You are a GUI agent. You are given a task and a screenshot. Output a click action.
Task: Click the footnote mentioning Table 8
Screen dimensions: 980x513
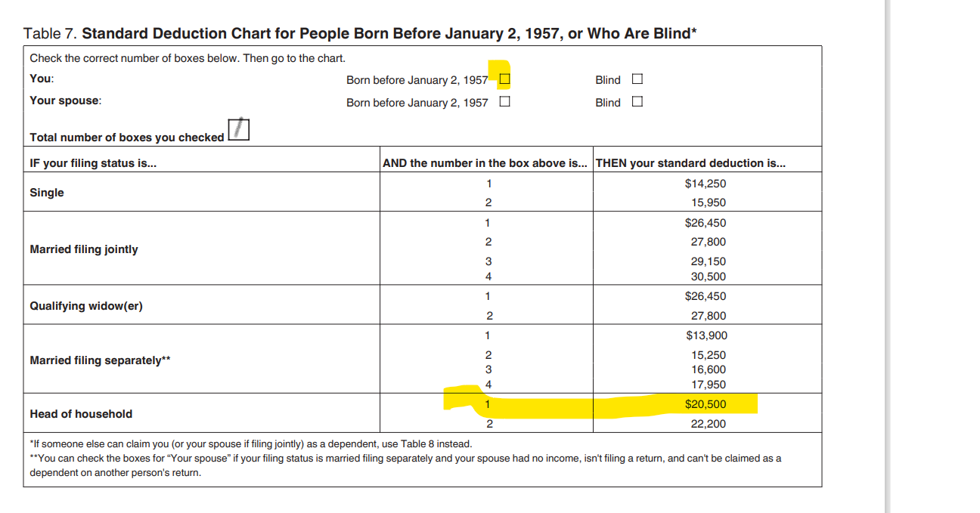[250, 443]
